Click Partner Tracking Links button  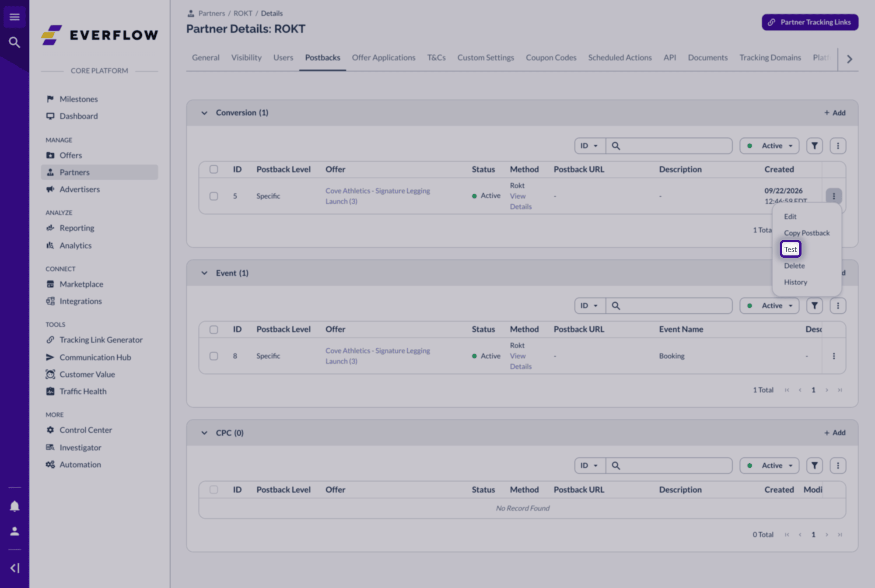tap(810, 22)
